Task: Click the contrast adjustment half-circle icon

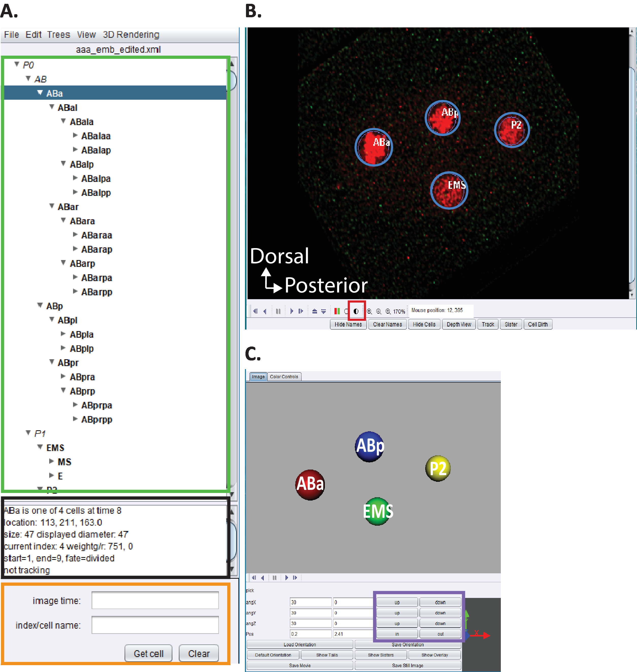Action: [x=356, y=311]
